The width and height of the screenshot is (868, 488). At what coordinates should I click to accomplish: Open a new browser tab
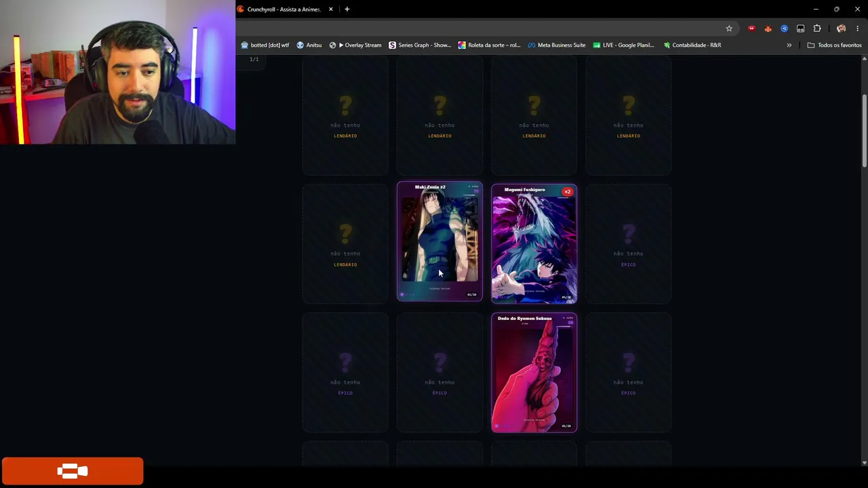click(x=347, y=9)
